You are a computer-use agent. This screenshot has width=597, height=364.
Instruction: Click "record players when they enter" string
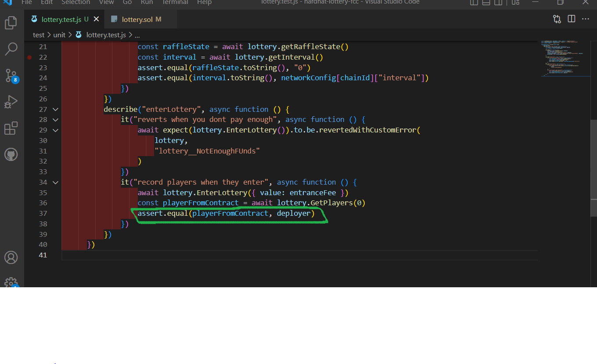[x=201, y=182]
